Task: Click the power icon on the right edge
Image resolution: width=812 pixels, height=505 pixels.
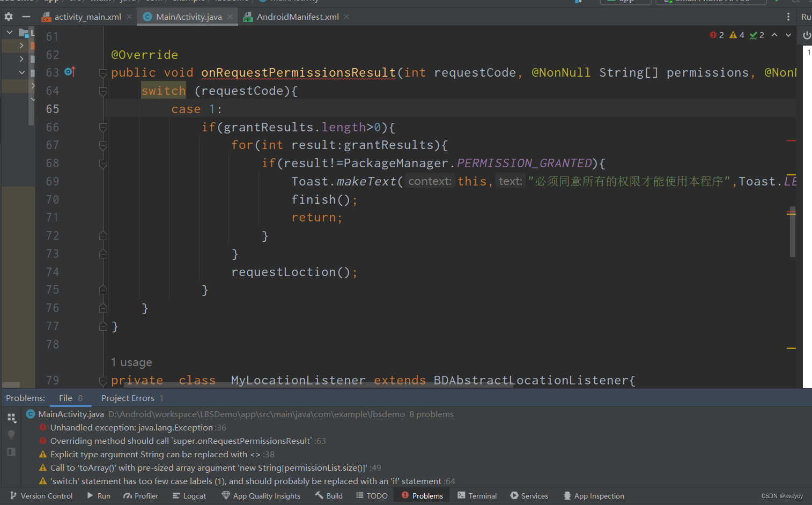Action: (x=806, y=35)
